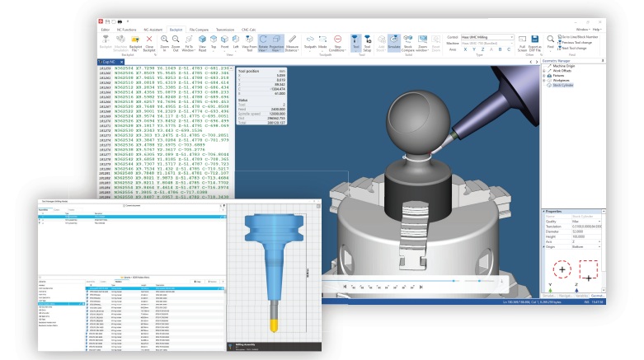Click Fit To Window icon
Viewport: 644px width, 360px height.
pos(189,40)
